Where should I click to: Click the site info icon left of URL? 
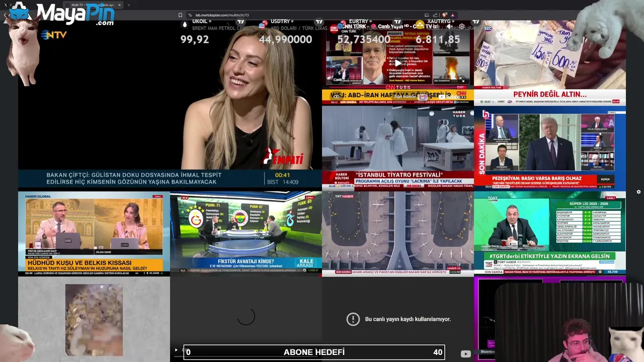pos(190,15)
